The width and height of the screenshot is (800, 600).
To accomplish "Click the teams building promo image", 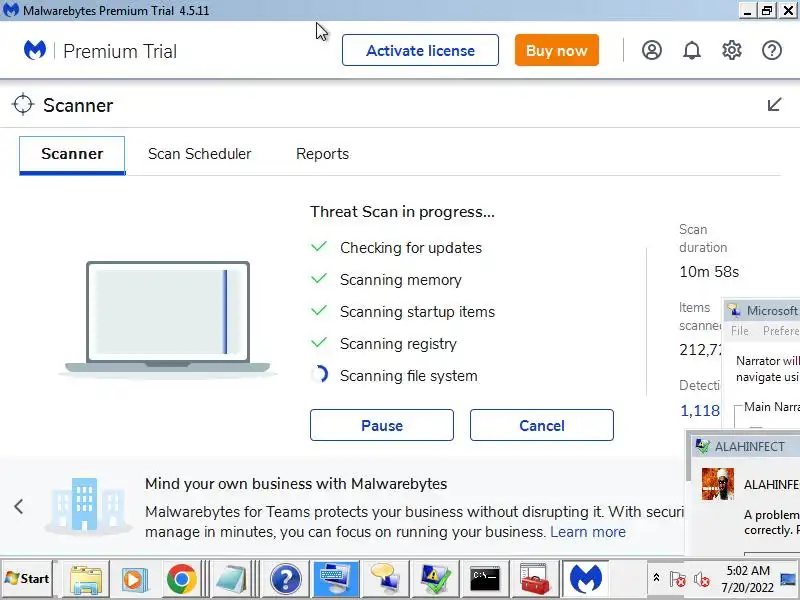I will pos(87,506).
